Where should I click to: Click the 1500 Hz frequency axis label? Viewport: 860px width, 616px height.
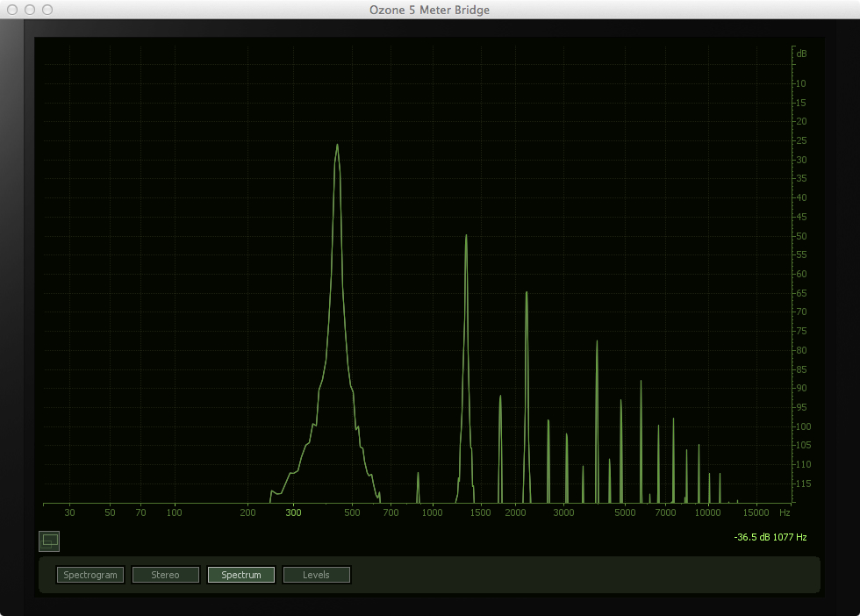click(x=481, y=512)
